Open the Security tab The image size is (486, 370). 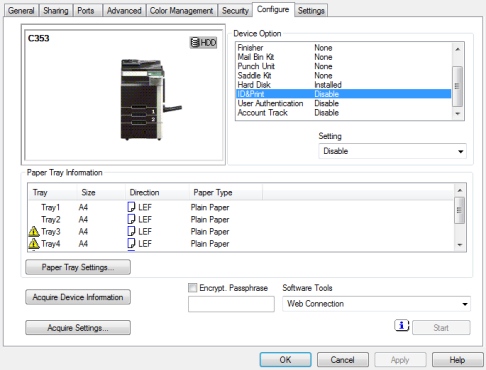coord(235,11)
